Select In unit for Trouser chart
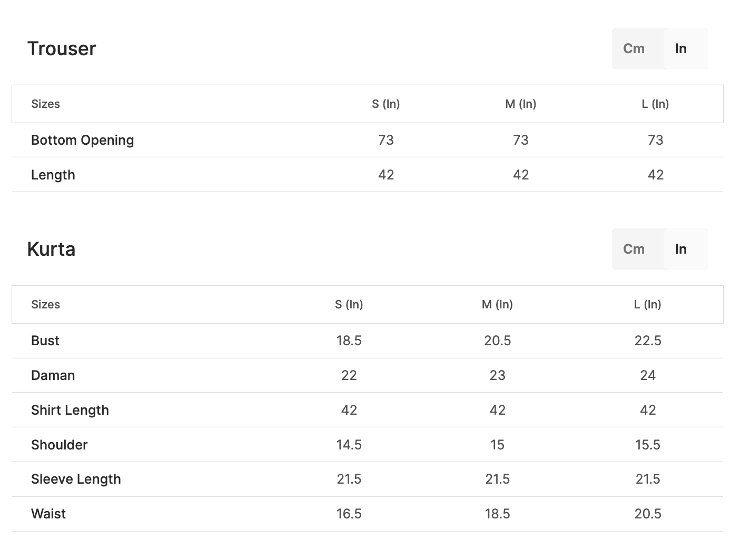 pos(681,48)
